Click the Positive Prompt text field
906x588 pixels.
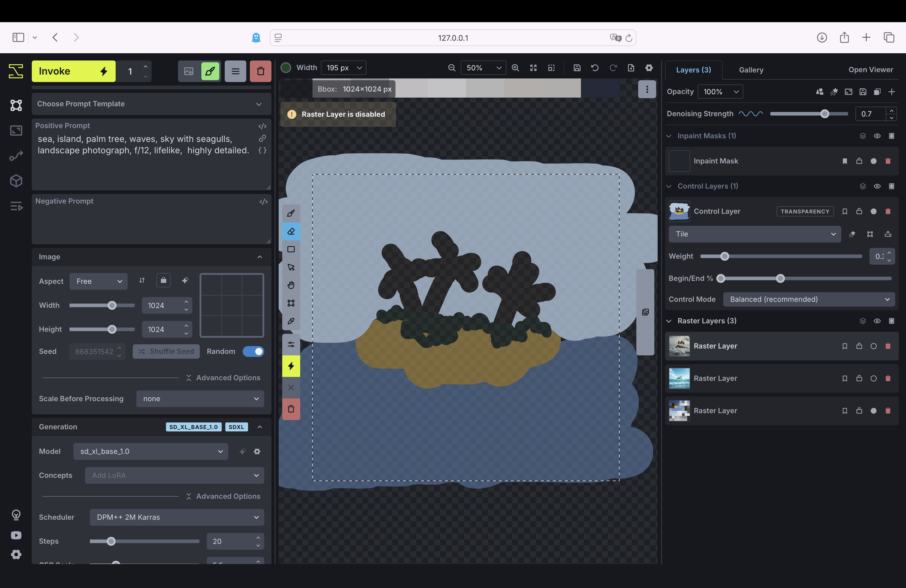151,155
